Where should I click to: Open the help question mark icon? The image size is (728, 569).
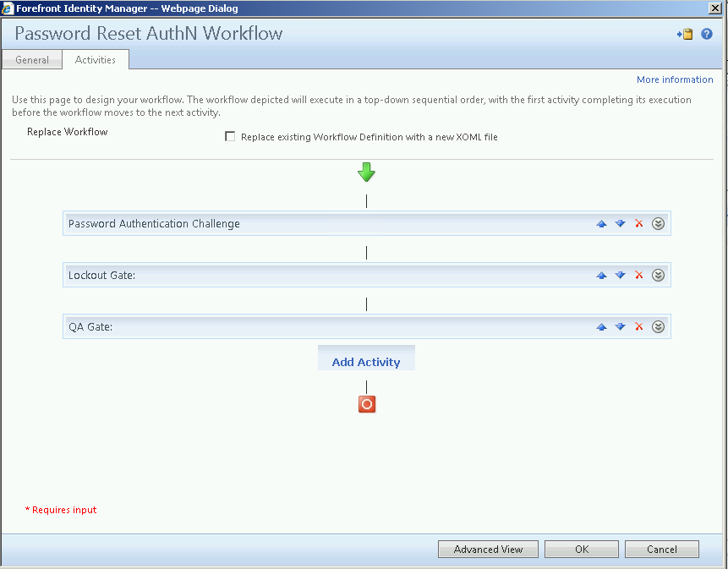[707, 34]
